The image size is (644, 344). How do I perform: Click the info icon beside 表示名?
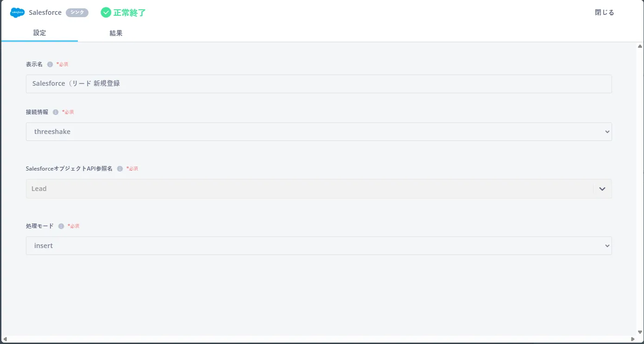point(50,64)
